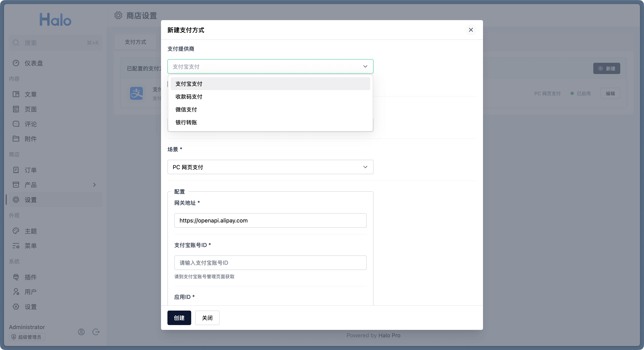
Task: Click the 网关地址 input field
Action: point(270,221)
